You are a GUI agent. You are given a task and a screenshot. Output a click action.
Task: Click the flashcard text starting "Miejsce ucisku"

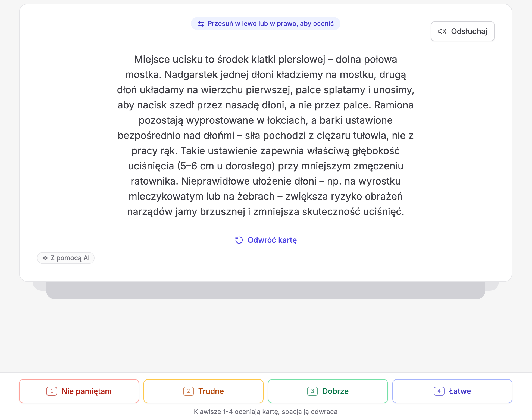click(266, 135)
